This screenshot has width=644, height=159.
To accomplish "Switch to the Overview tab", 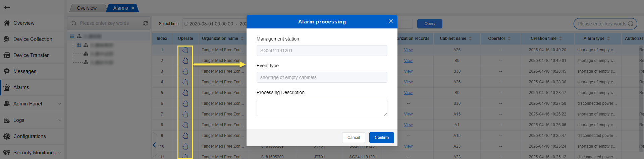I will click(x=87, y=8).
